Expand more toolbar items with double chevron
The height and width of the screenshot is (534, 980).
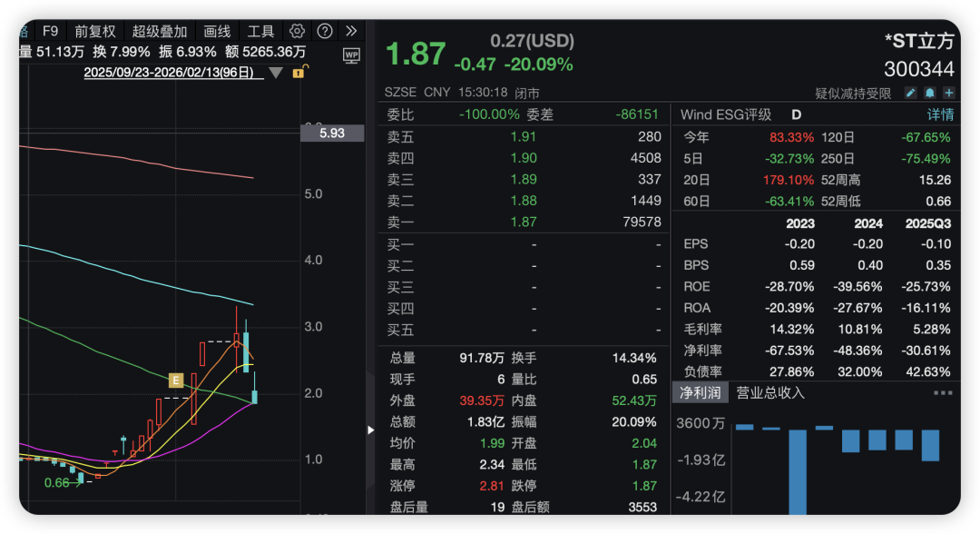point(352,31)
